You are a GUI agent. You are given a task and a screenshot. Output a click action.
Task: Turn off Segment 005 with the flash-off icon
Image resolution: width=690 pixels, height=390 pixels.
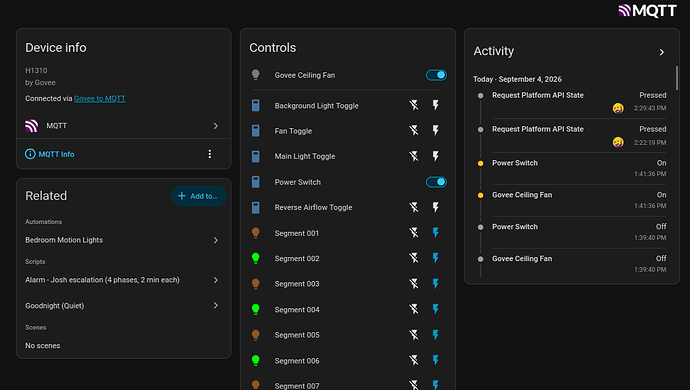[x=414, y=335]
